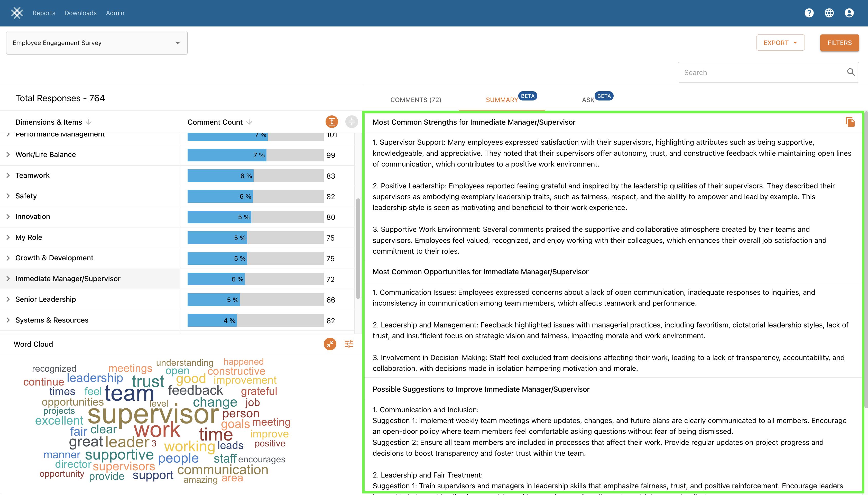Sort by Comment Count arrow
Image resolution: width=868 pixels, height=495 pixels.
[249, 122]
